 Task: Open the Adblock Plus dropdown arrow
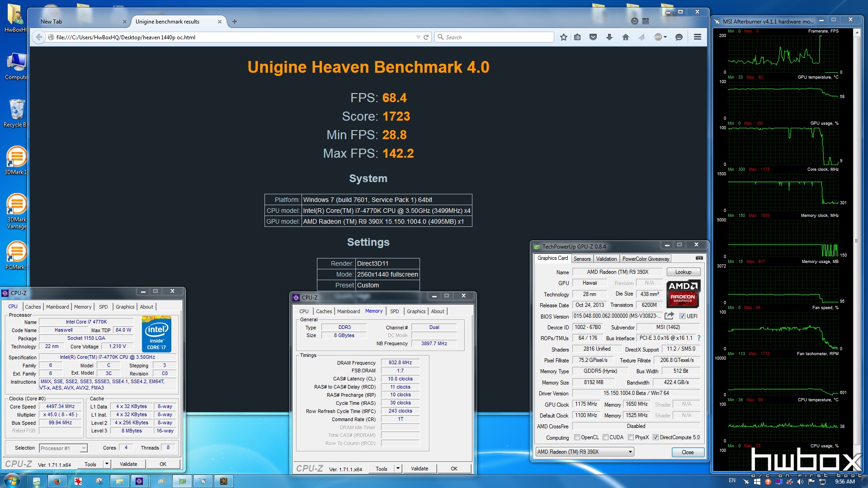[665, 37]
